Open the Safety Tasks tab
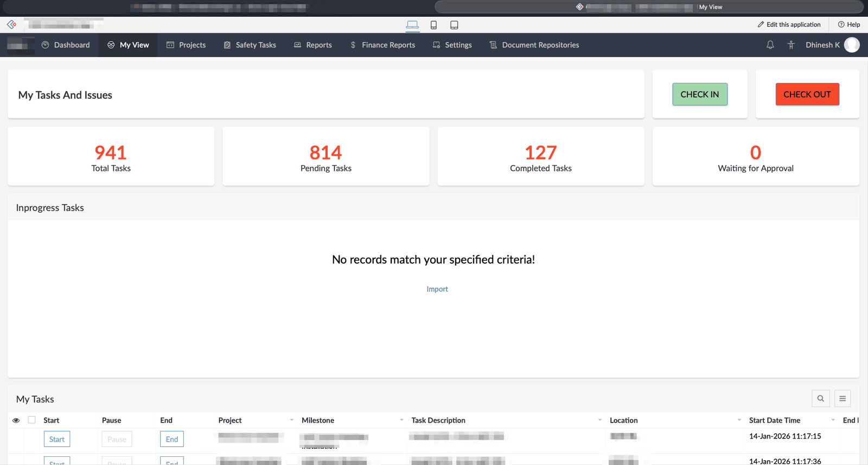The image size is (868, 465). click(x=250, y=45)
